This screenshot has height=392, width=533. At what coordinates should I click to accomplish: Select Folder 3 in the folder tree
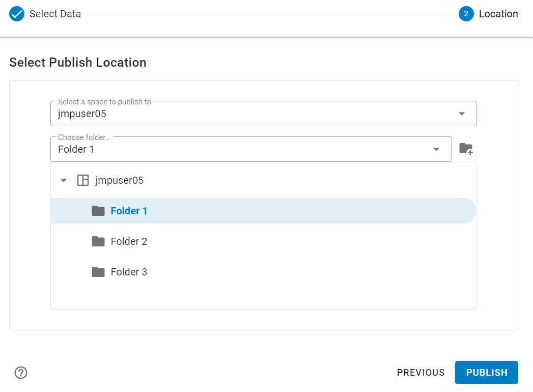[x=128, y=271]
